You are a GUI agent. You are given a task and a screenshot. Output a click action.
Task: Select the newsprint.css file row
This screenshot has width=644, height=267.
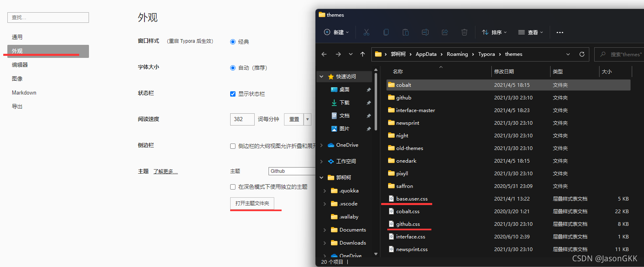point(509,249)
